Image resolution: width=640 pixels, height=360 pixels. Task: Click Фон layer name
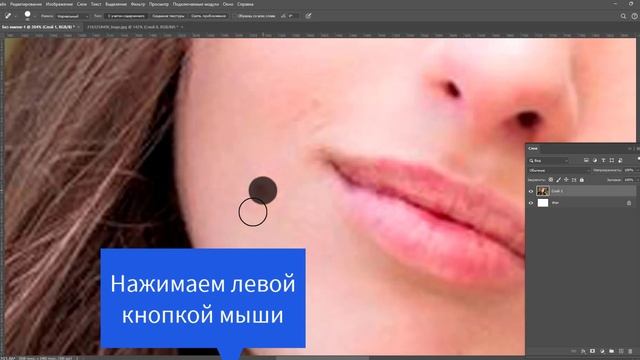pos(556,203)
